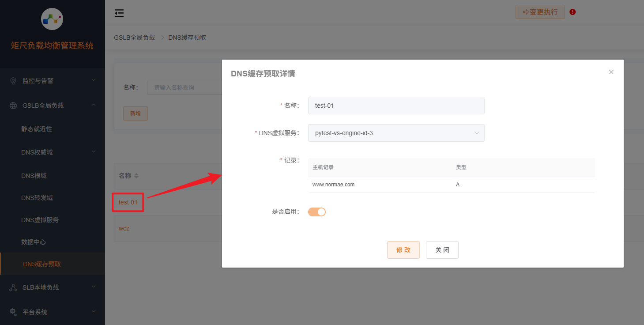This screenshot has width=644, height=325.
Task: Click the sidebar collapse hamburger icon
Action: pos(119,13)
